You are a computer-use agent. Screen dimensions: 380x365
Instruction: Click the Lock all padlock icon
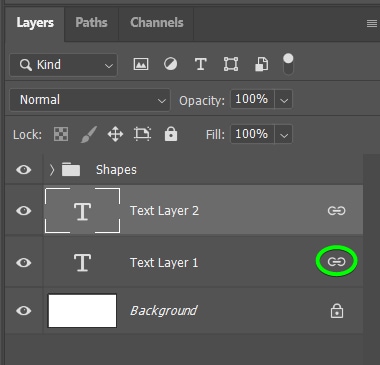click(x=171, y=134)
